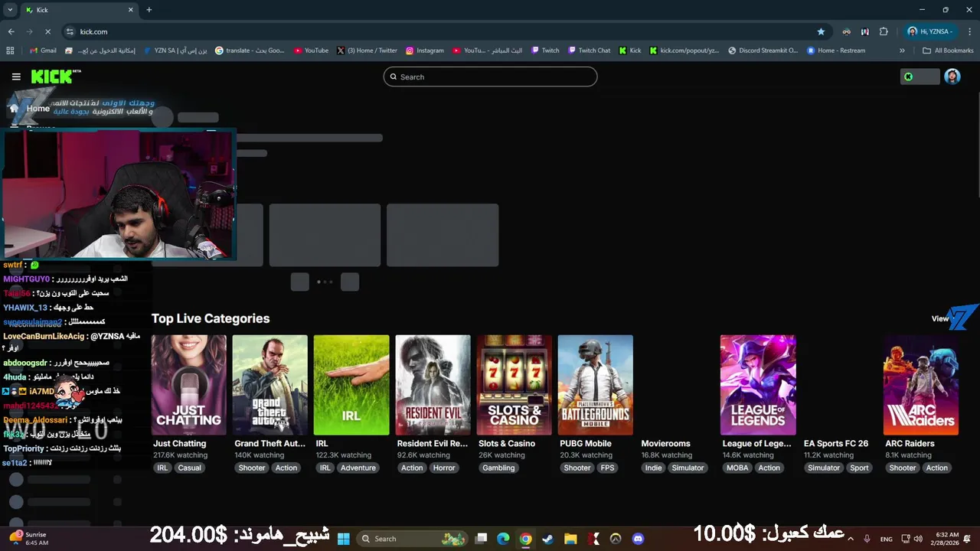Open the tab search dropdown arrow
This screenshot has height=551, width=980.
click(x=10, y=10)
